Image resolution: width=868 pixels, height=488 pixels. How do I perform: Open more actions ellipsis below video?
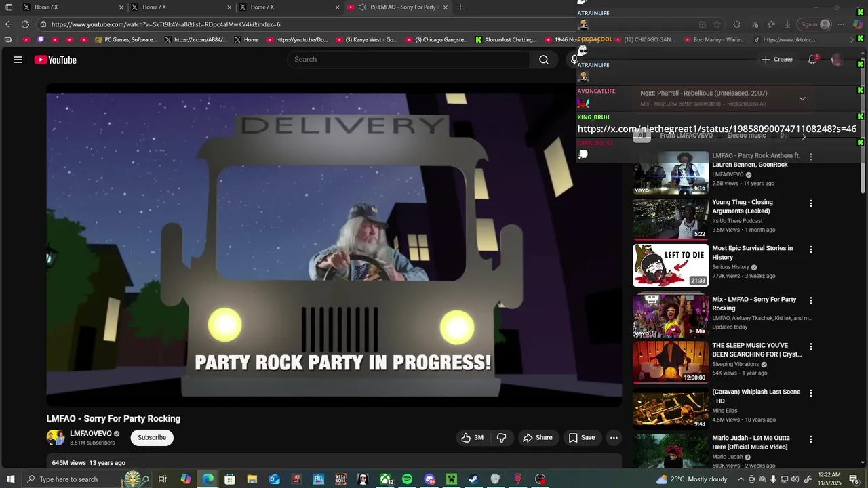614,438
